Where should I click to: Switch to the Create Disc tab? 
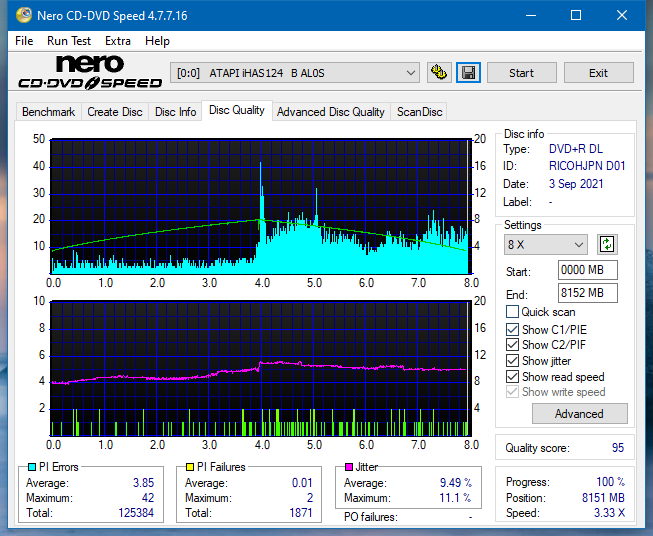click(115, 112)
